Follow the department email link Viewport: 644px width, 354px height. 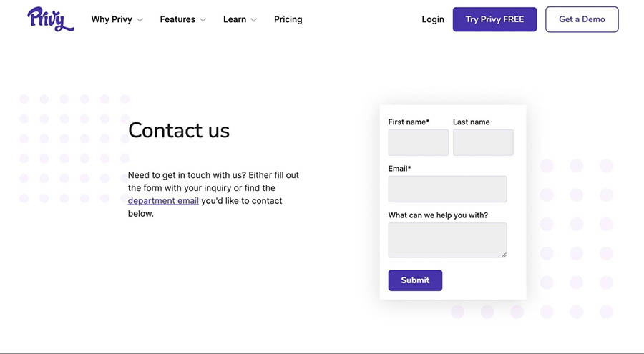pos(163,201)
